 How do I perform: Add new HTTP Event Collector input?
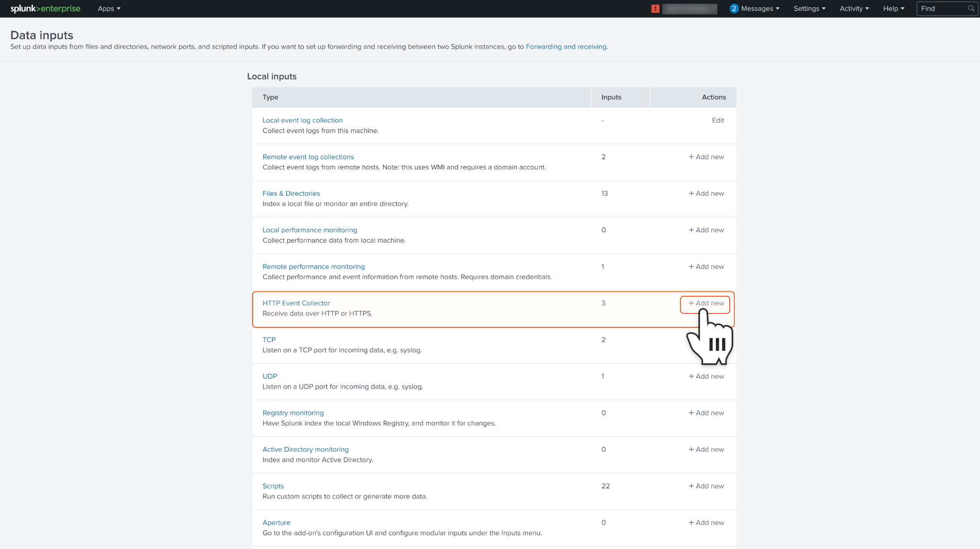[x=706, y=303]
